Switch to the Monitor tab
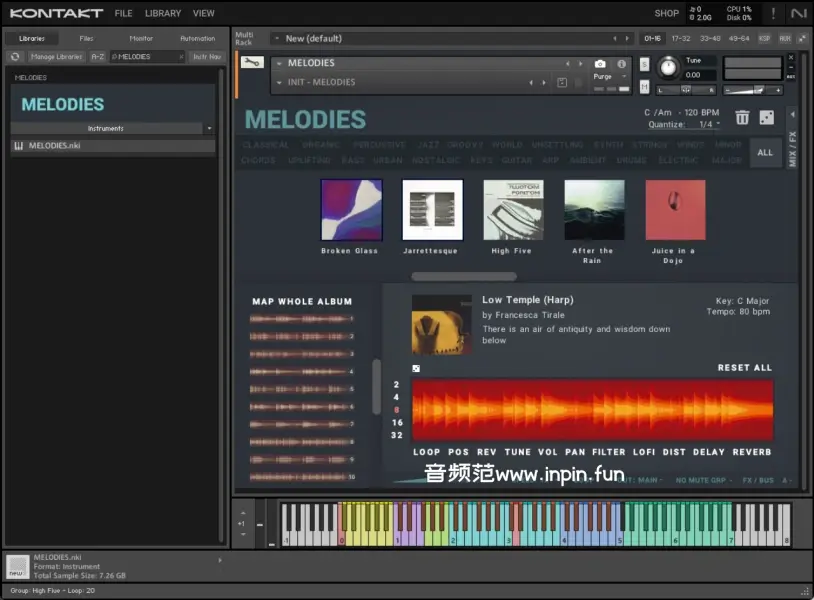The image size is (814, 600). (x=141, y=38)
